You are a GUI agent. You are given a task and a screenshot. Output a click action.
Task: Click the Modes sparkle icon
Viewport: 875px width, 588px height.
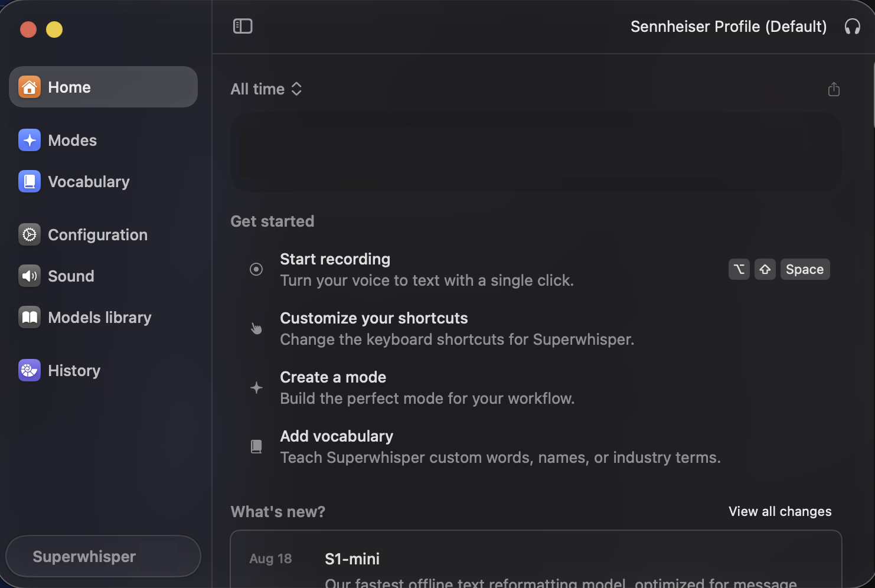point(30,140)
